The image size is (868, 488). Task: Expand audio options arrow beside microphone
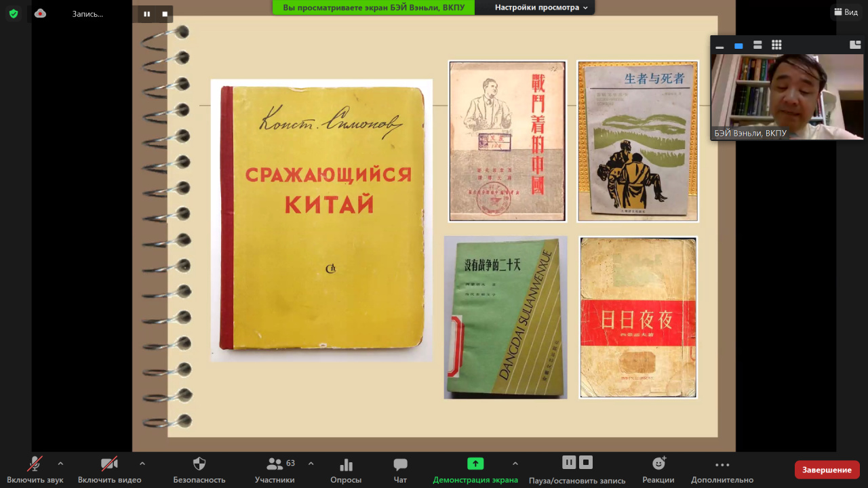point(60,464)
